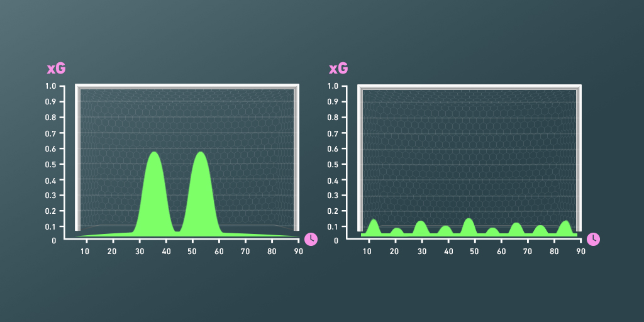Click the 0.1 y-axis label on the small-peaks chart
The image size is (644, 322).
point(333,226)
